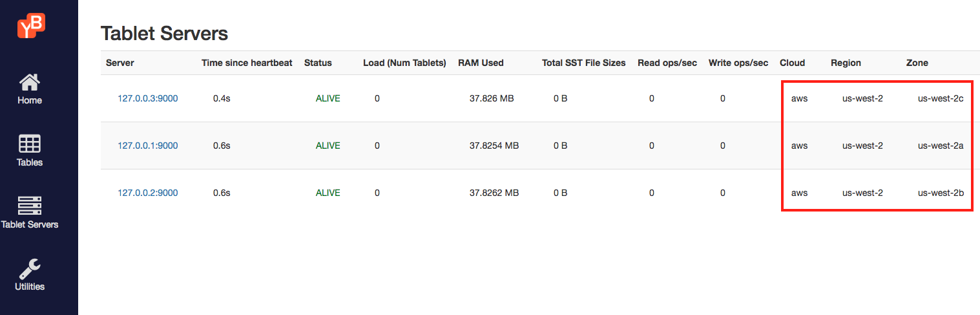The height and width of the screenshot is (315, 980).
Task: Click region us-west-2 in 127.0.0.2 row
Action: point(862,193)
